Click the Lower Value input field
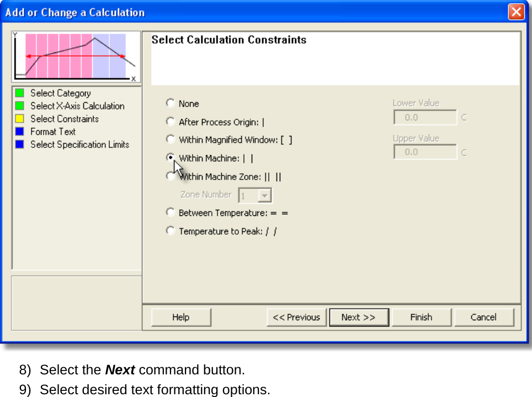Screen dimensions: 532x397 [x=425, y=117]
